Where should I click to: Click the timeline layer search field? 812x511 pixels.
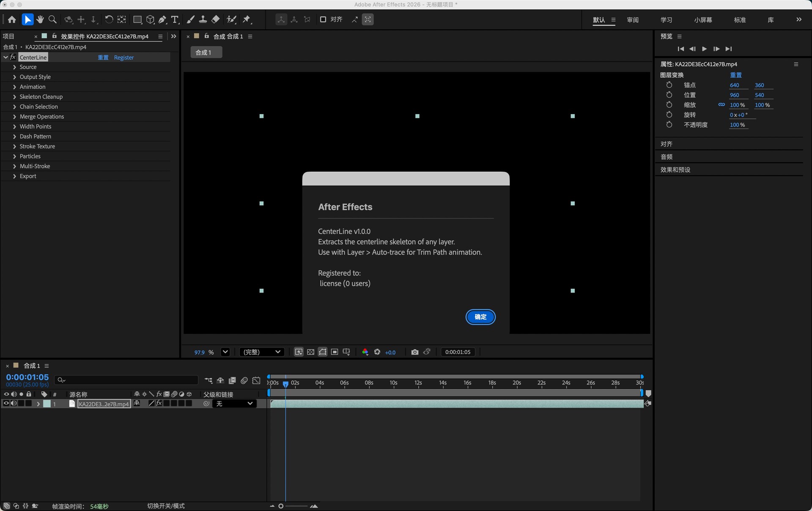coord(127,380)
